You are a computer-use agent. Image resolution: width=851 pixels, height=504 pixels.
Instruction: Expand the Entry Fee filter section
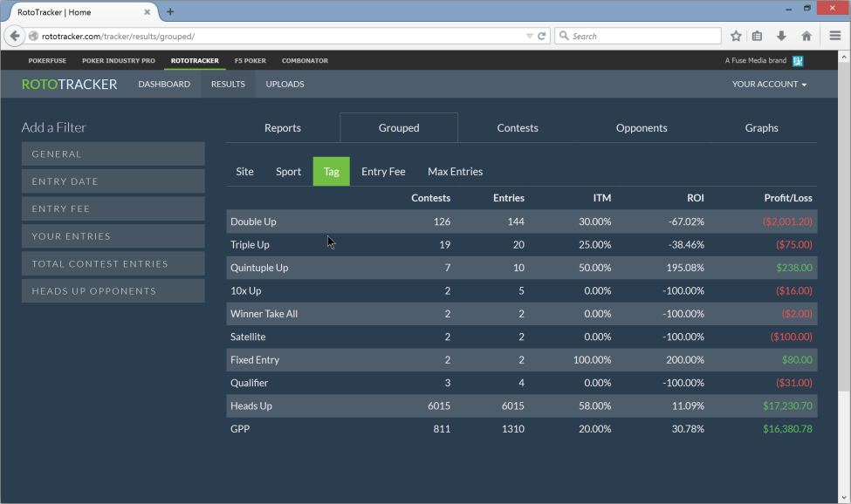(x=113, y=208)
